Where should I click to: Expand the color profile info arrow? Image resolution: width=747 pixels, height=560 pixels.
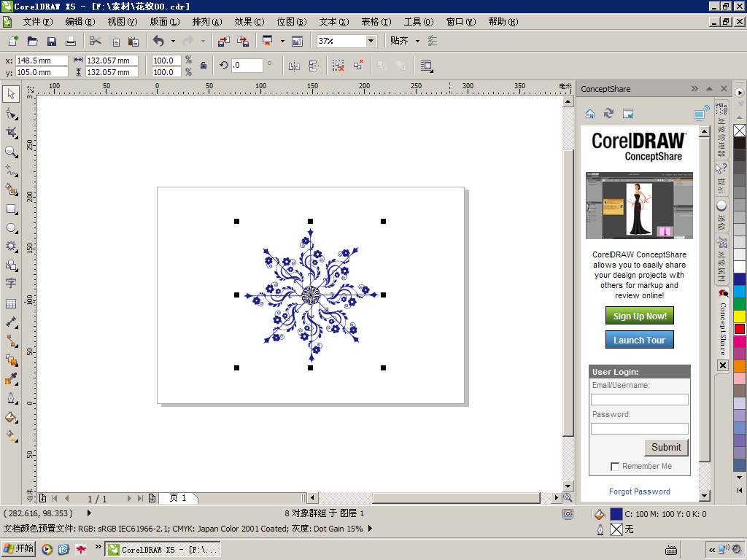(x=370, y=529)
